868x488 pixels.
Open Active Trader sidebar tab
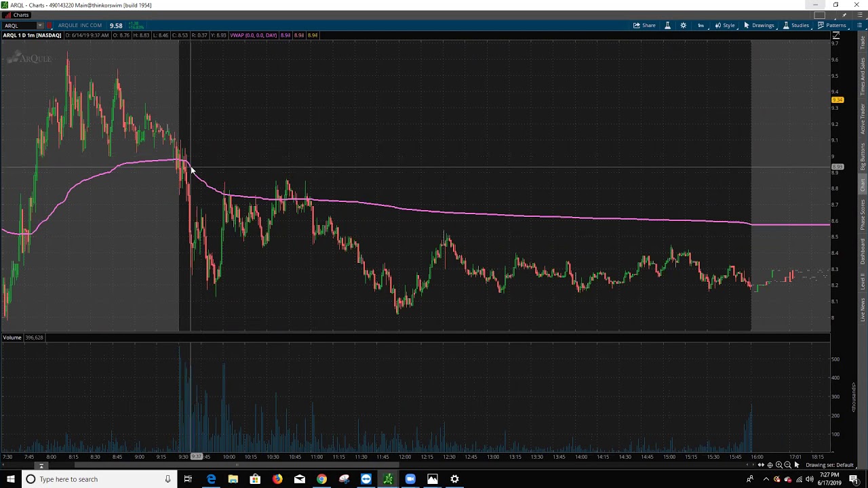tap(863, 119)
